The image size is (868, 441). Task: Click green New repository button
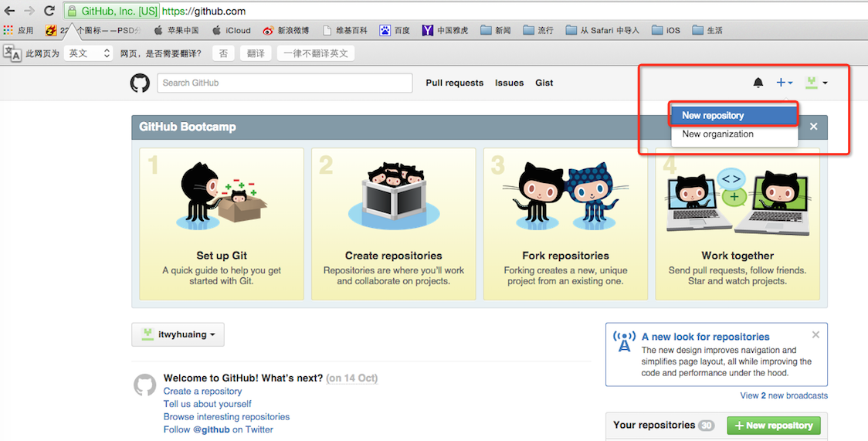773,426
